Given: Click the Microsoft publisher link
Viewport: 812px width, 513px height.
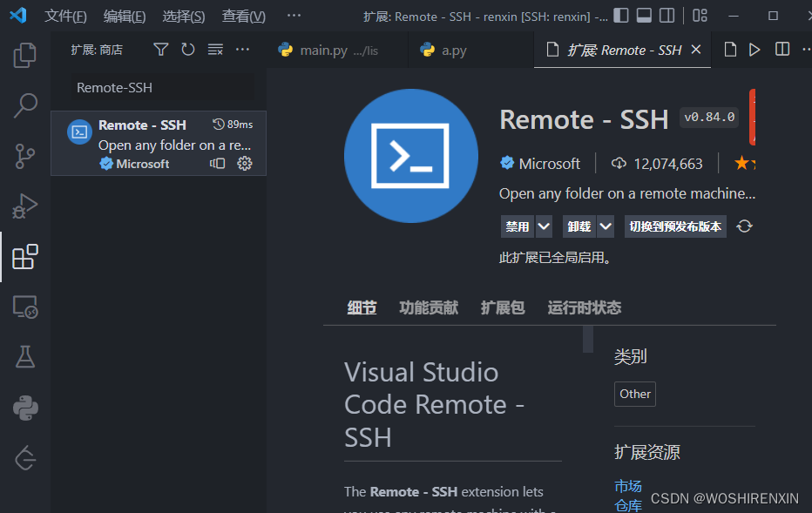Looking at the screenshot, I should tap(549, 164).
